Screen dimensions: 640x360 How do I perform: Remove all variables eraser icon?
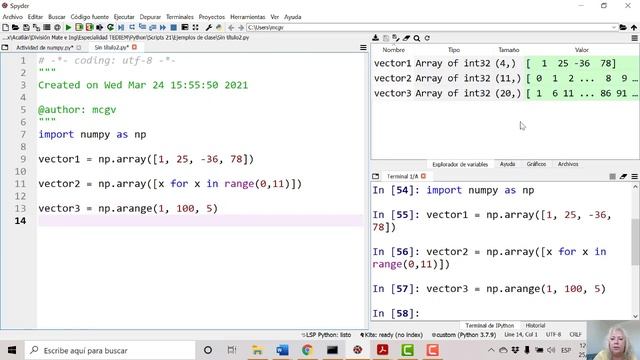pos(406,38)
